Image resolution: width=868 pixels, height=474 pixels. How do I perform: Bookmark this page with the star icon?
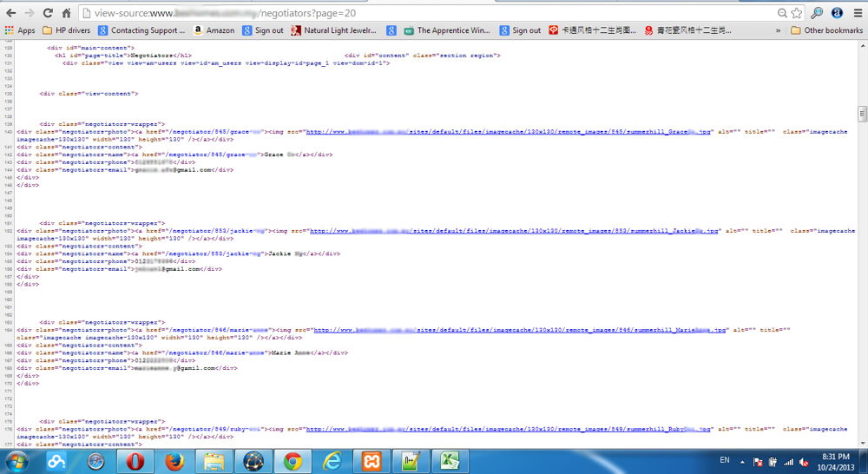[796, 13]
